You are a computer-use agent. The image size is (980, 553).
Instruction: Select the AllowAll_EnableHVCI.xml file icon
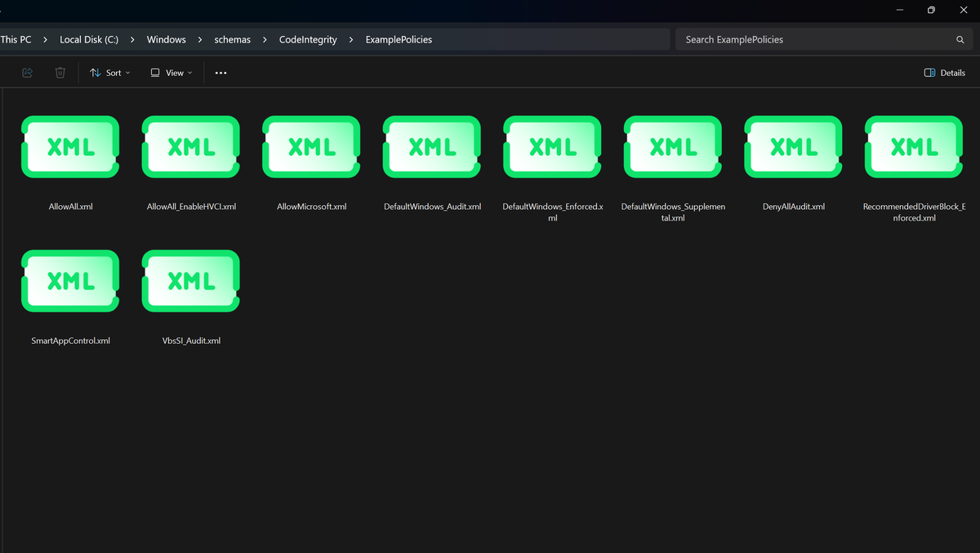tap(191, 147)
